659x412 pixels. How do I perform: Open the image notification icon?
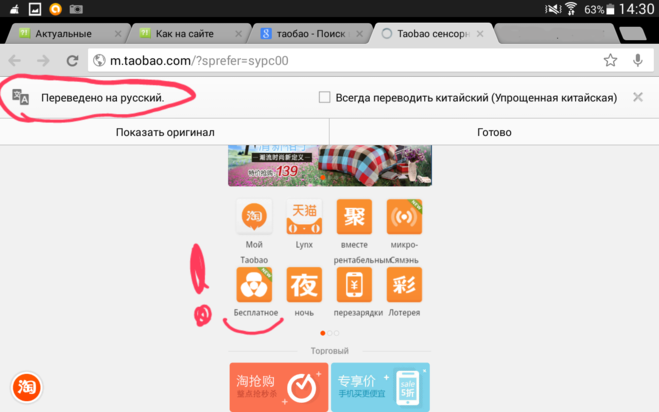point(35,9)
